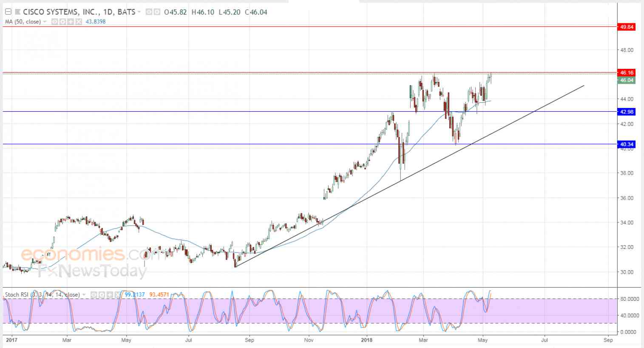Image resolution: width=644 pixels, height=348 pixels.
Task: Click the CISCO SYSTEMS, INC. chart title
Action: tap(79, 12)
